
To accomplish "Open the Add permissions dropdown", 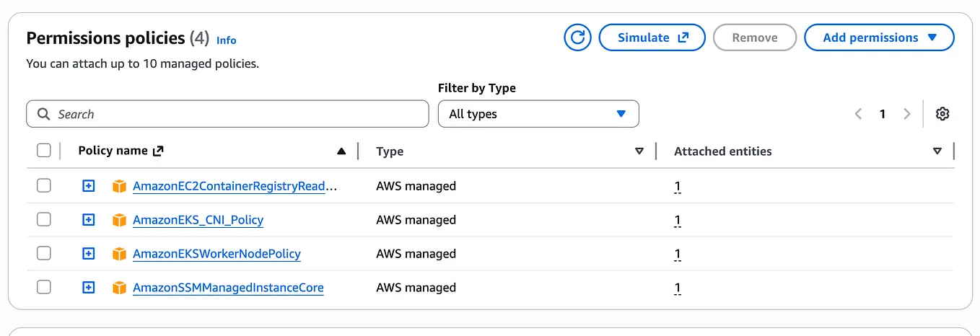I will coord(879,37).
